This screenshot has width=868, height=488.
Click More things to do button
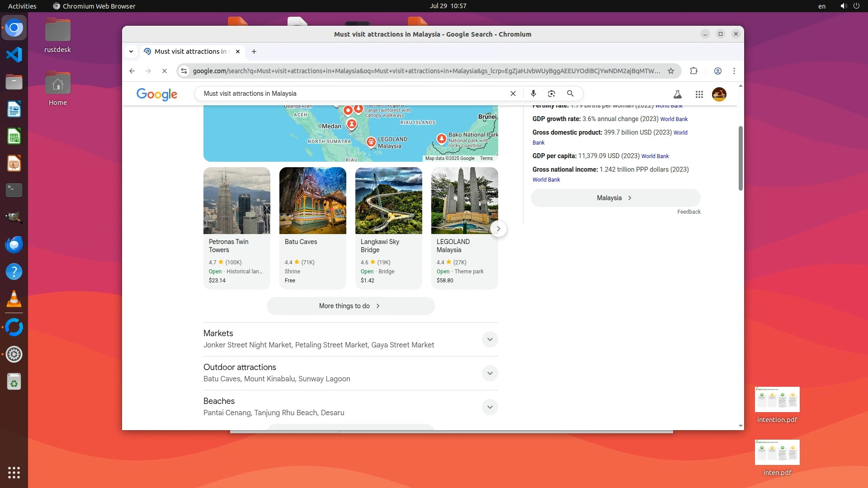tap(350, 306)
